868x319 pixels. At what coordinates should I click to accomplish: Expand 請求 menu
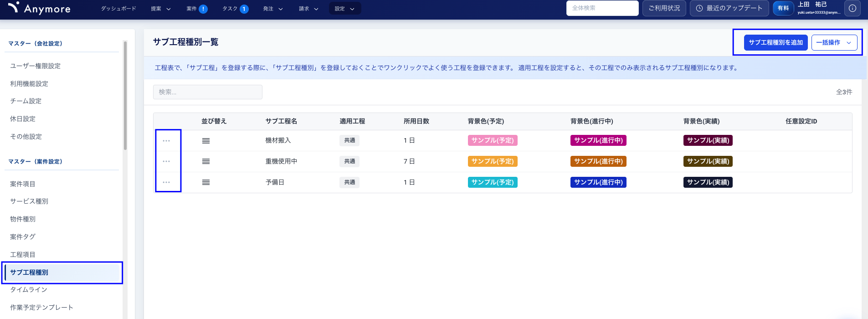(x=308, y=9)
